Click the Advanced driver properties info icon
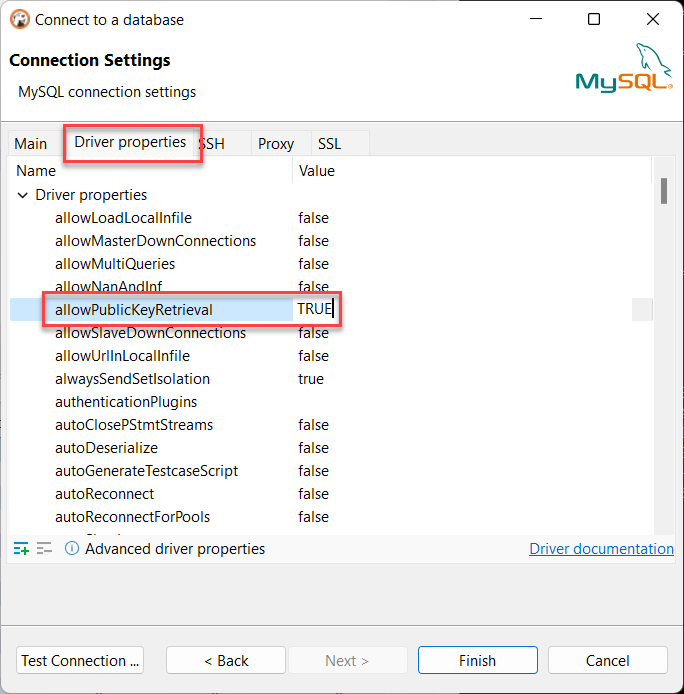Viewport: 684px width, 694px height. [x=72, y=548]
